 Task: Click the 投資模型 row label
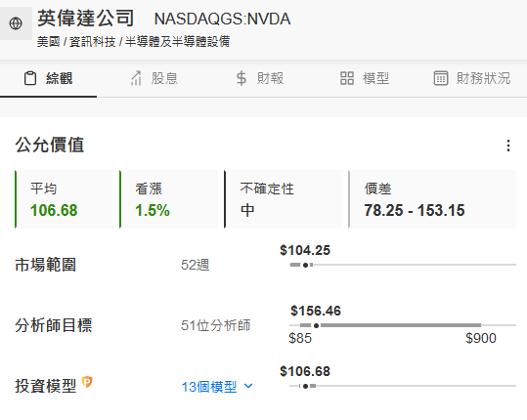45,386
